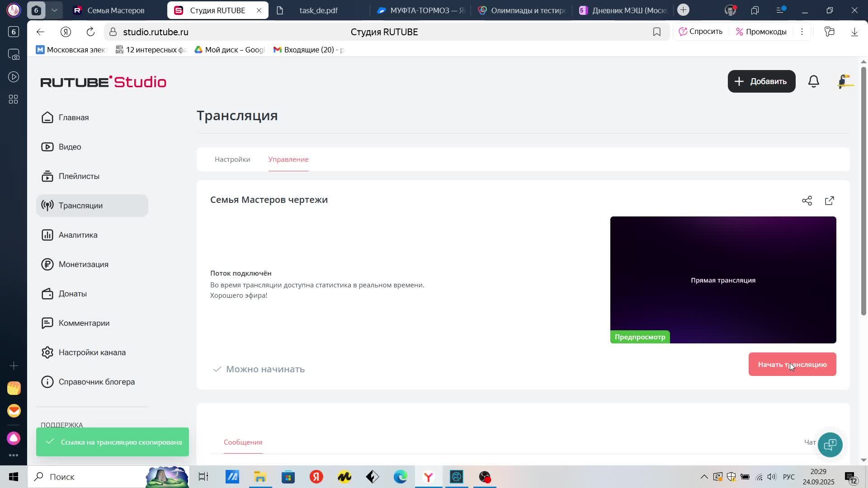Open the support chat bubble icon
868x488 pixels.
[830, 445]
